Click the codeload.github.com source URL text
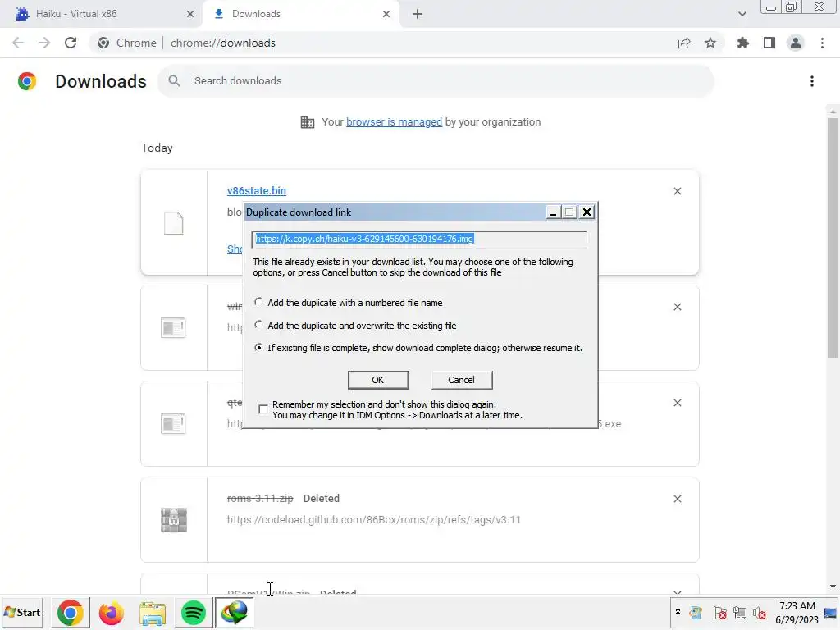Screen dimensions: 840x630 [374, 519]
